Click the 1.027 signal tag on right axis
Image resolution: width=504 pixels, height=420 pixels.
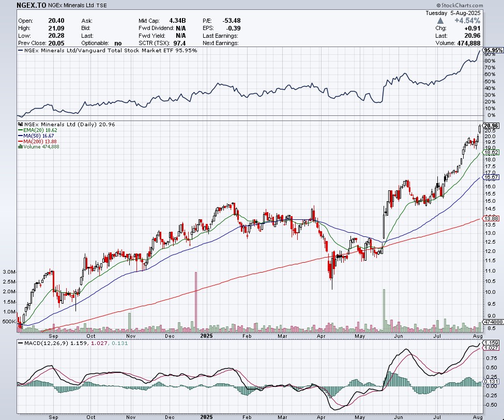click(491, 348)
